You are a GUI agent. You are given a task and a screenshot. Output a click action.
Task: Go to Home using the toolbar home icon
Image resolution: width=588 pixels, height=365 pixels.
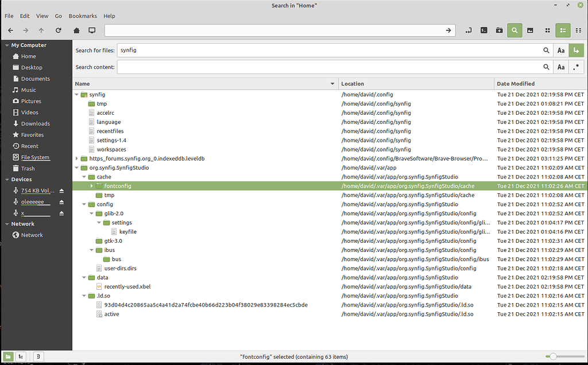tap(75, 30)
